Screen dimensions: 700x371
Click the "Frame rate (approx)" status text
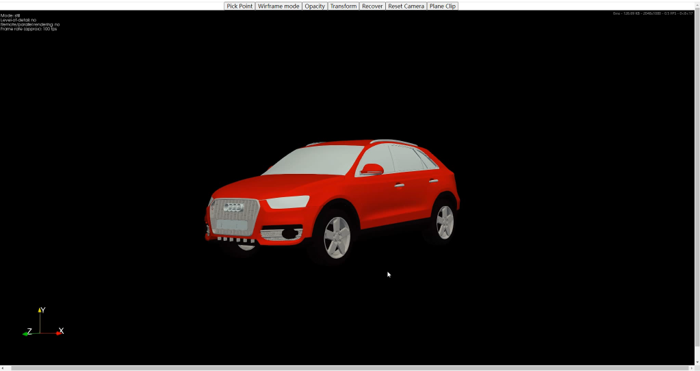tap(29, 29)
